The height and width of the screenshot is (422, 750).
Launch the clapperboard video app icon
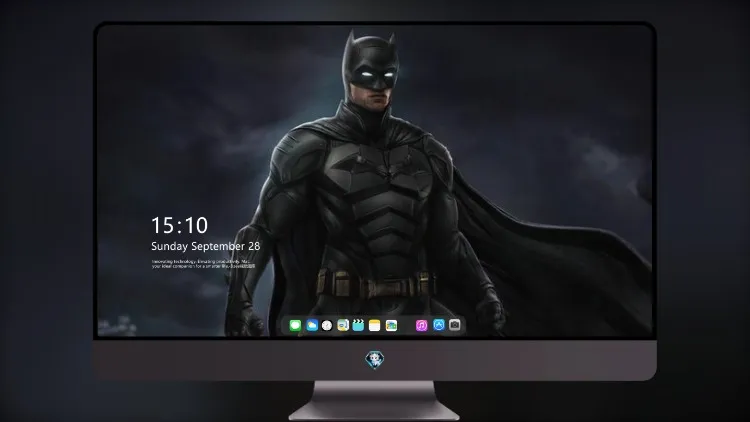click(358, 325)
